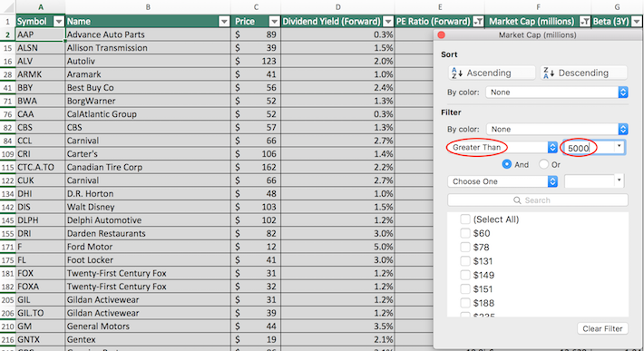
Task: Select column A header
Action: coord(41,7)
